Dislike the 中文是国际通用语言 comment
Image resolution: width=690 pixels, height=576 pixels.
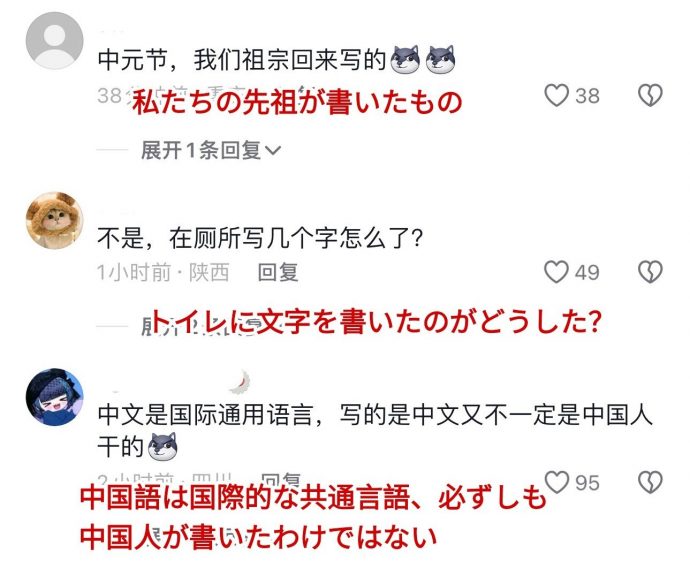(x=650, y=482)
